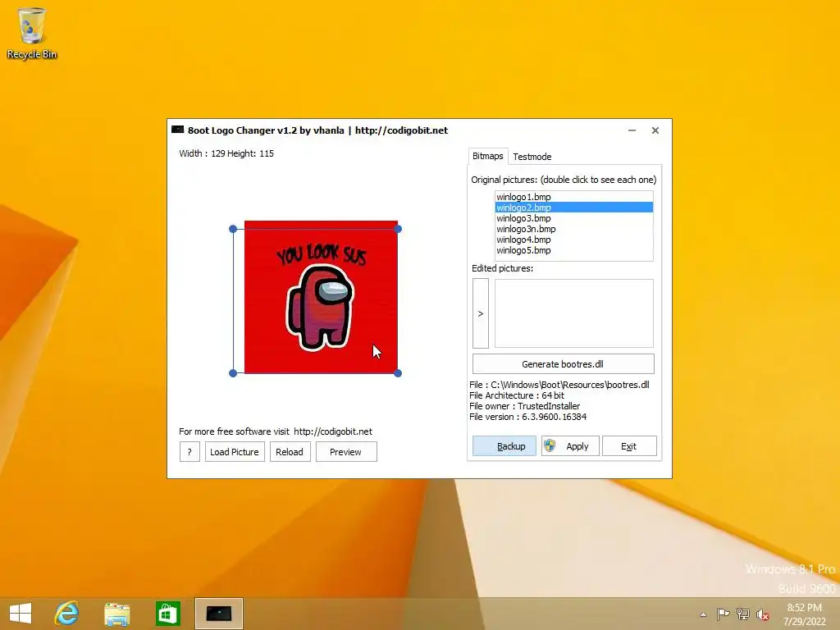
Task: Click the network tray icon
Action: click(x=743, y=614)
